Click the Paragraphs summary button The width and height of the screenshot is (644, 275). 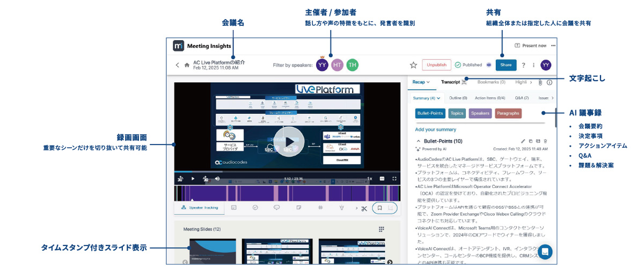pyautogui.click(x=508, y=113)
